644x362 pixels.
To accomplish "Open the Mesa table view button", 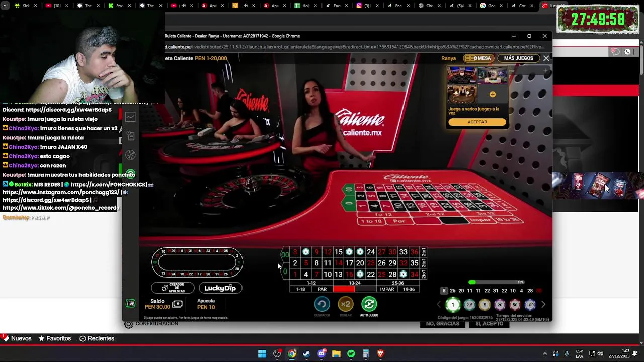I will point(478,58).
